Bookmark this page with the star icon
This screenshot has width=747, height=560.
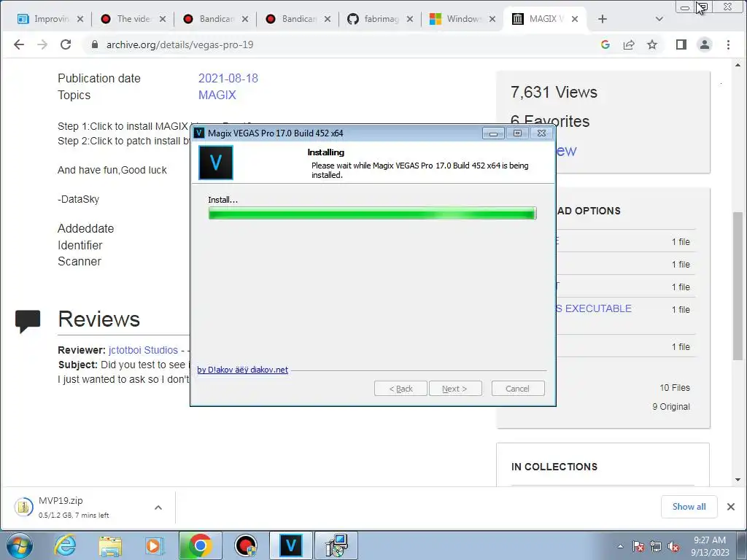(652, 44)
